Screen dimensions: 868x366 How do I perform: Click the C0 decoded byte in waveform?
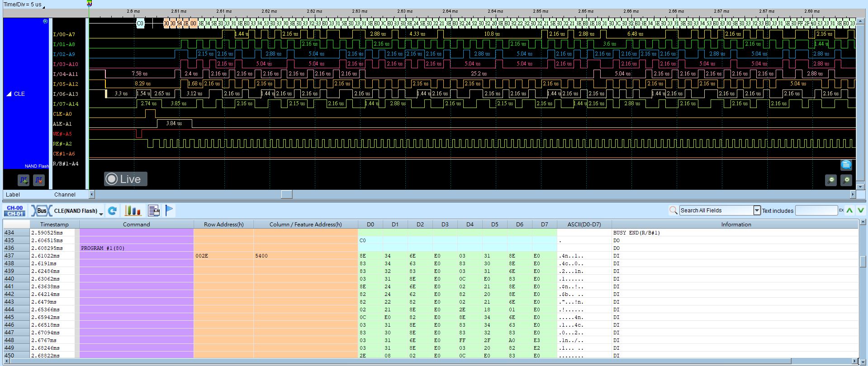(x=140, y=23)
